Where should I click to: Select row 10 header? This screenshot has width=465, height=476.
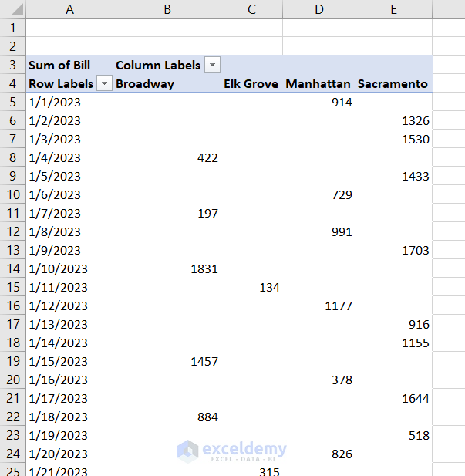coord(13,194)
